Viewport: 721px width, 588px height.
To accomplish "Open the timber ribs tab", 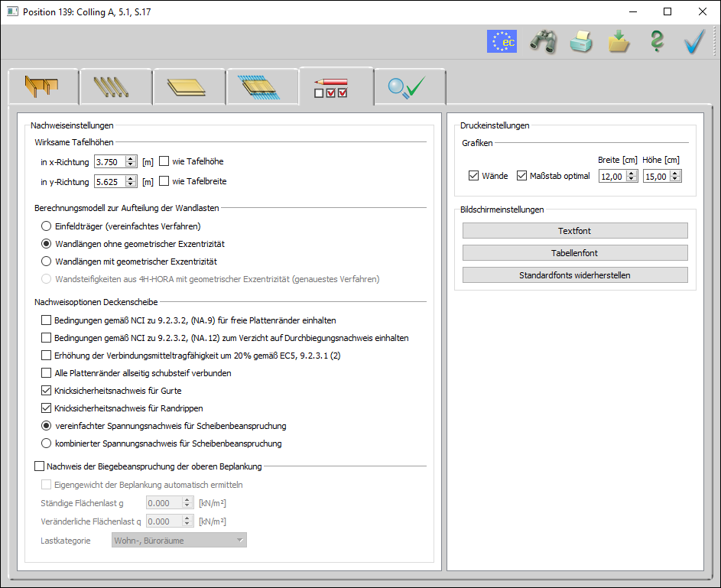I will click(x=115, y=86).
